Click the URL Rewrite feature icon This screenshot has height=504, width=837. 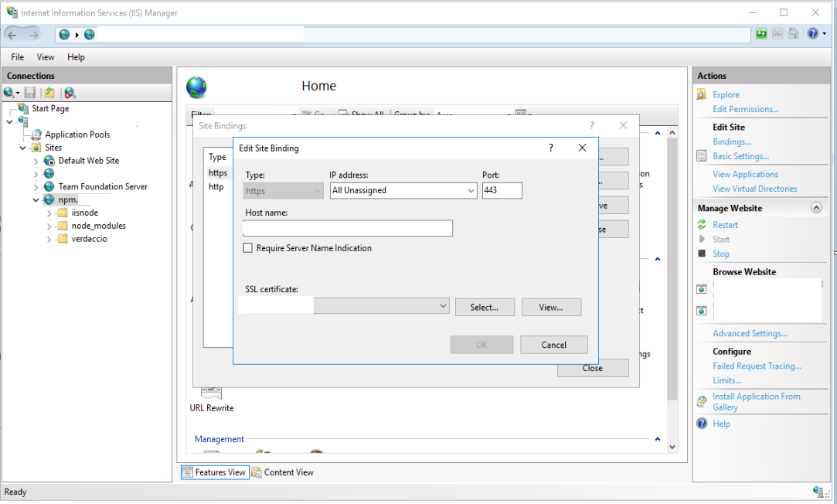pyautogui.click(x=211, y=392)
